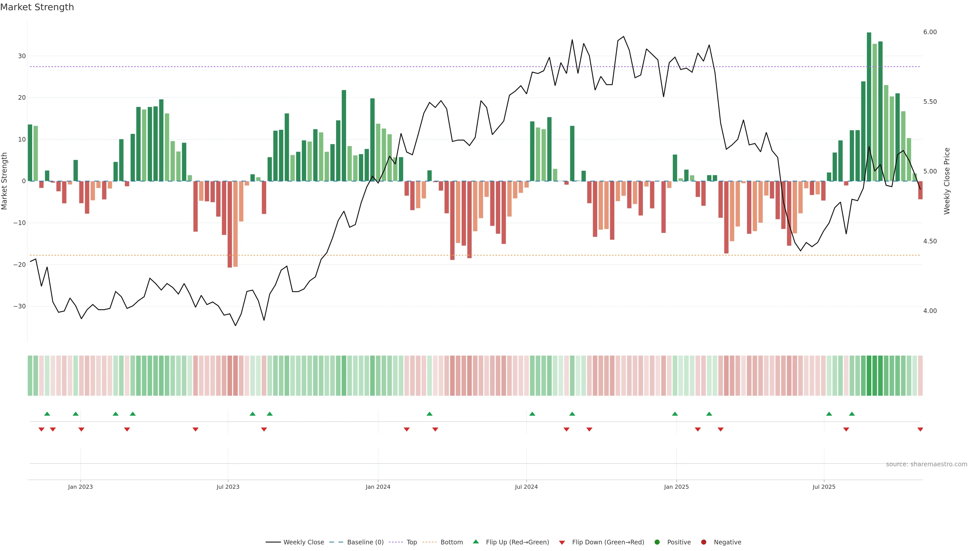
Task: Click the tallest green market strength bar
Action: (869, 106)
